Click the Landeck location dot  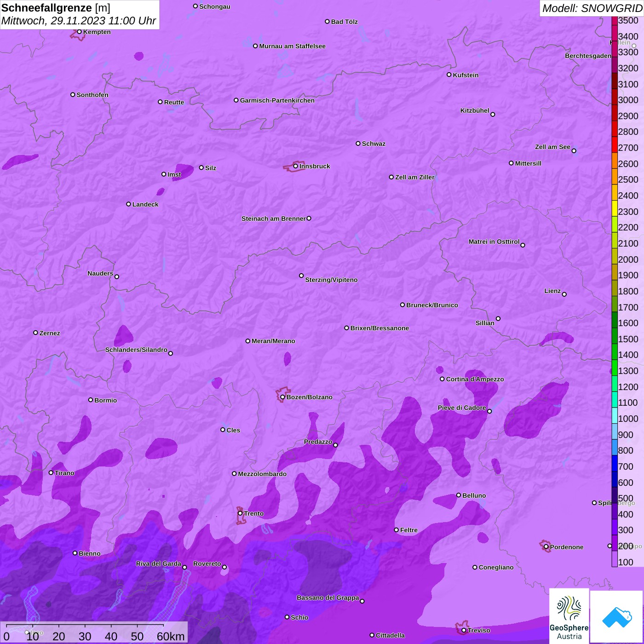click(128, 204)
